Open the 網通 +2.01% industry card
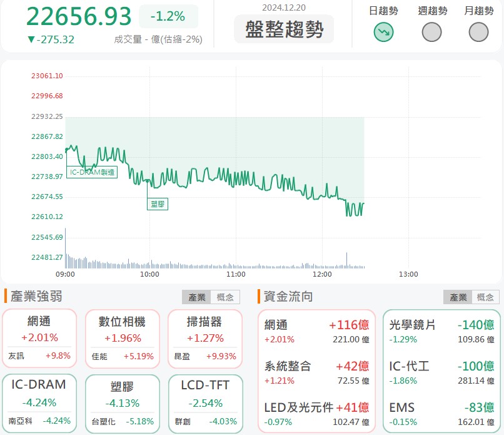504x435 pixels. (x=39, y=338)
